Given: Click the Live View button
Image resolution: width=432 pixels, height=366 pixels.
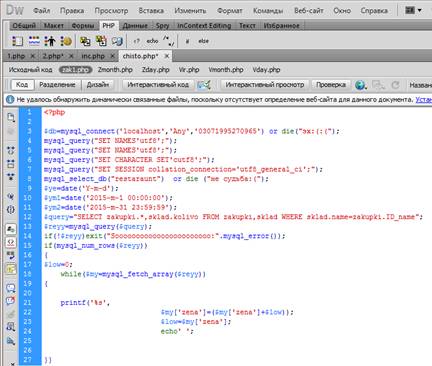Looking at the screenshot, I should coord(265,85).
